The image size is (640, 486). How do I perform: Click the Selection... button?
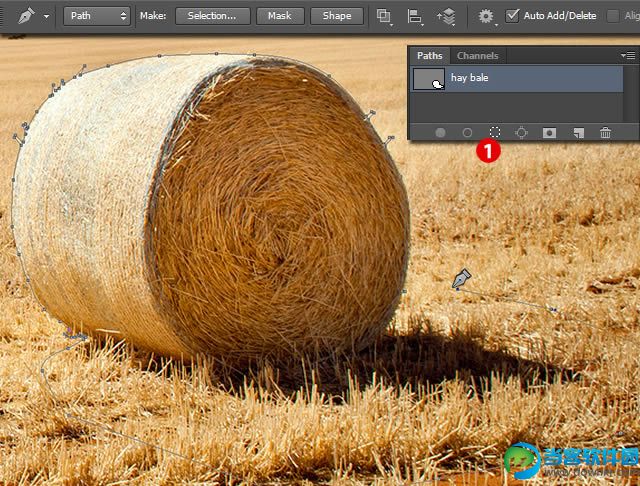(x=212, y=16)
